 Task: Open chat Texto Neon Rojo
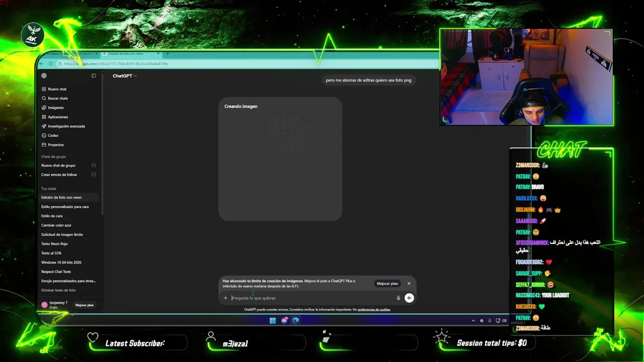pos(54,244)
